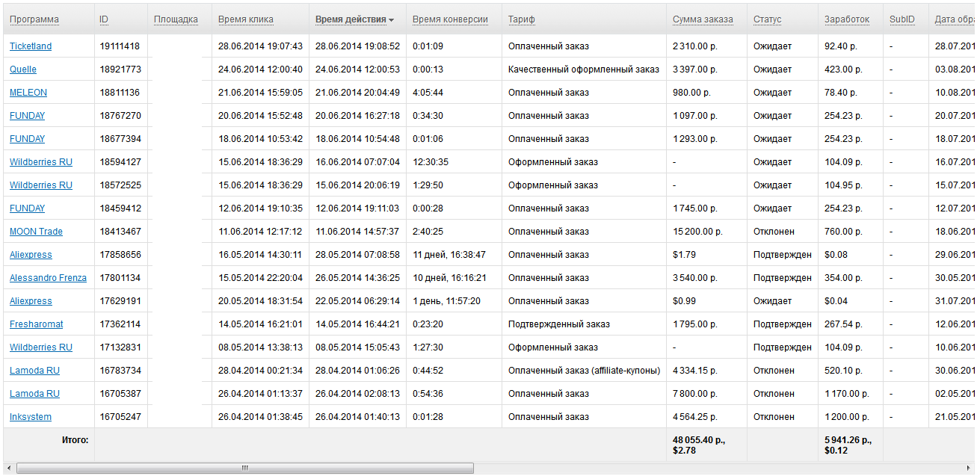Select the Качественный оформленный заказ tariff cell
The width and height of the screenshot is (980, 476).
584,69
